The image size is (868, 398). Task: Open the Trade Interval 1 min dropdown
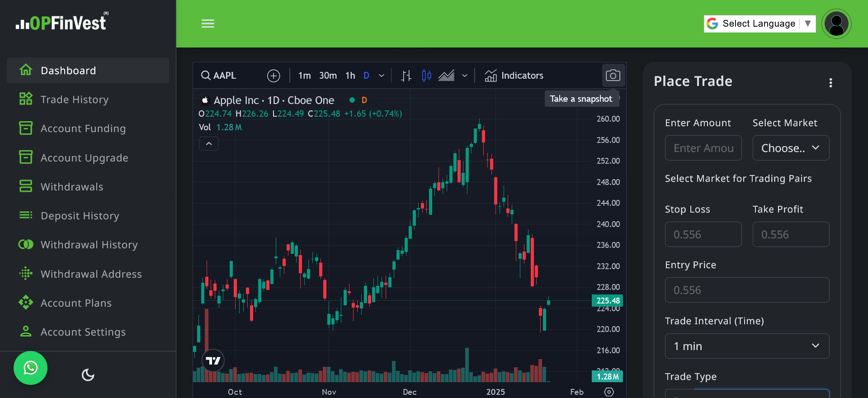coord(747,346)
